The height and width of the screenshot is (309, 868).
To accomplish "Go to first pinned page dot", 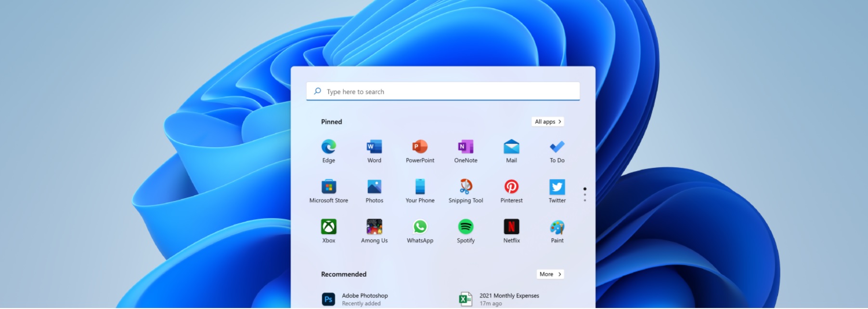I will (585, 189).
